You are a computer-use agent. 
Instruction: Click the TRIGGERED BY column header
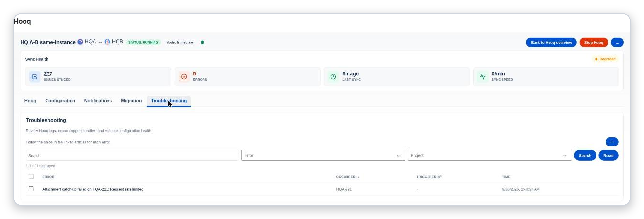coord(429,177)
